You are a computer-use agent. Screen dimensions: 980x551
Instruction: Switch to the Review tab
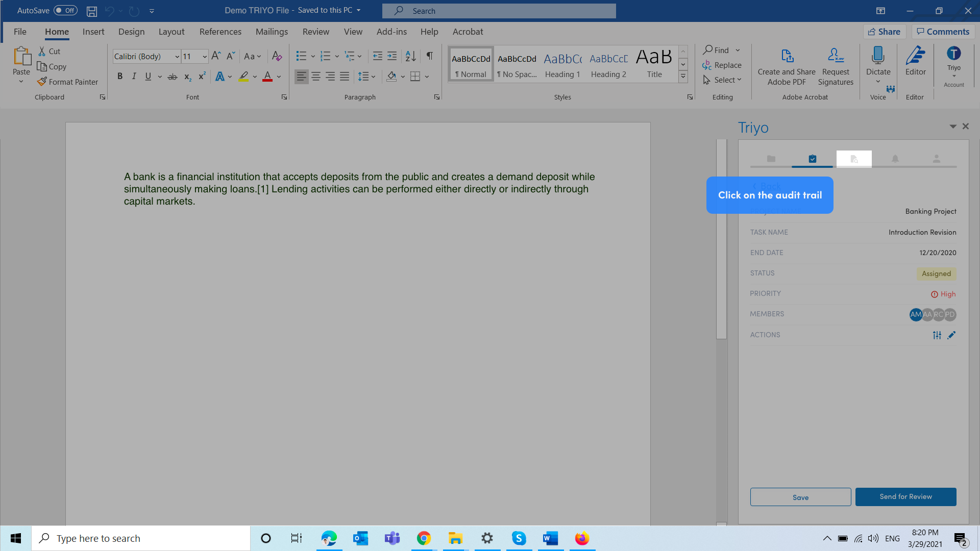316,32
